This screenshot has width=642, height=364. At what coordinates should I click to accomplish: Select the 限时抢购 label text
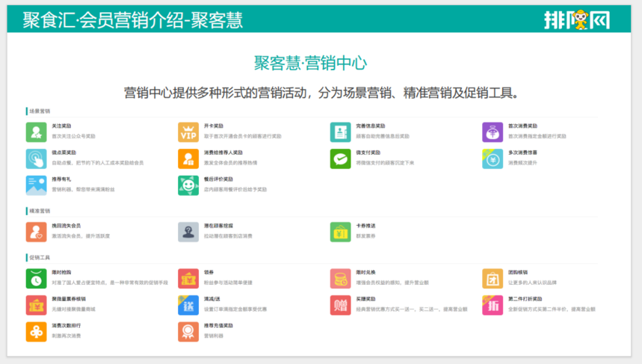tap(61, 273)
